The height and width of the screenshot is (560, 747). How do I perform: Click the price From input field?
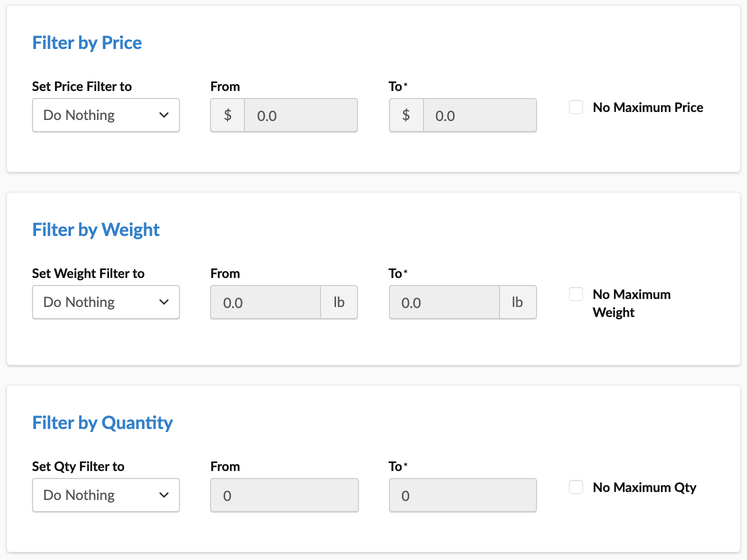coord(300,115)
